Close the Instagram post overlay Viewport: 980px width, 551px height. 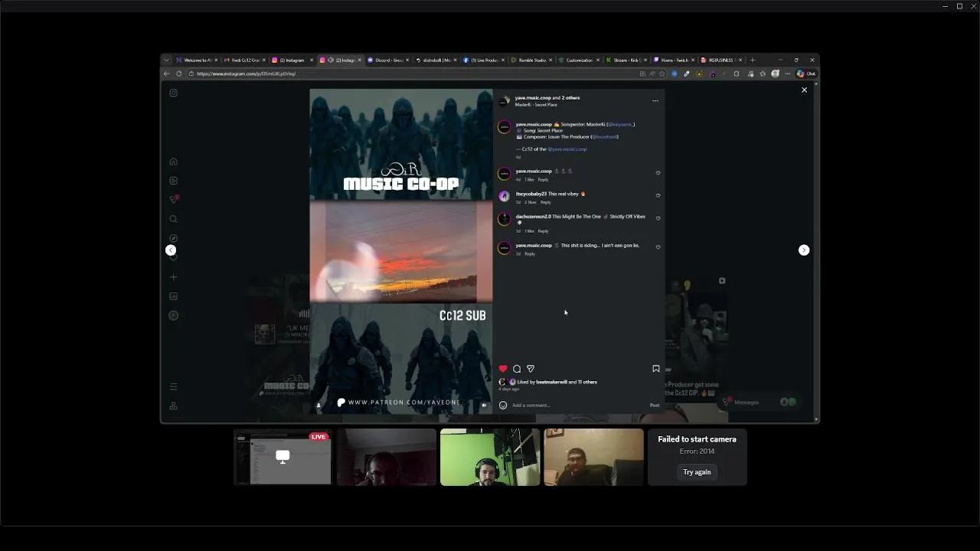[x=804, y=90]
